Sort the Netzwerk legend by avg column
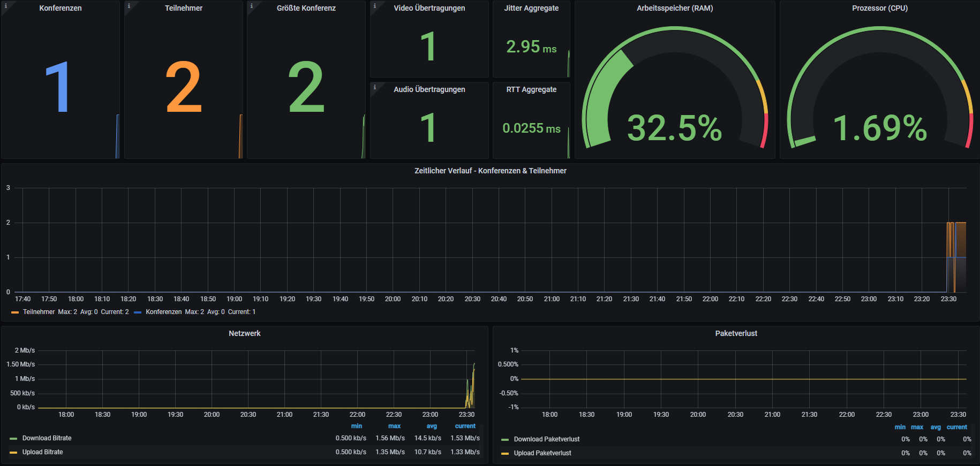This screenshot has height=466, width=980. pos(432,426)
